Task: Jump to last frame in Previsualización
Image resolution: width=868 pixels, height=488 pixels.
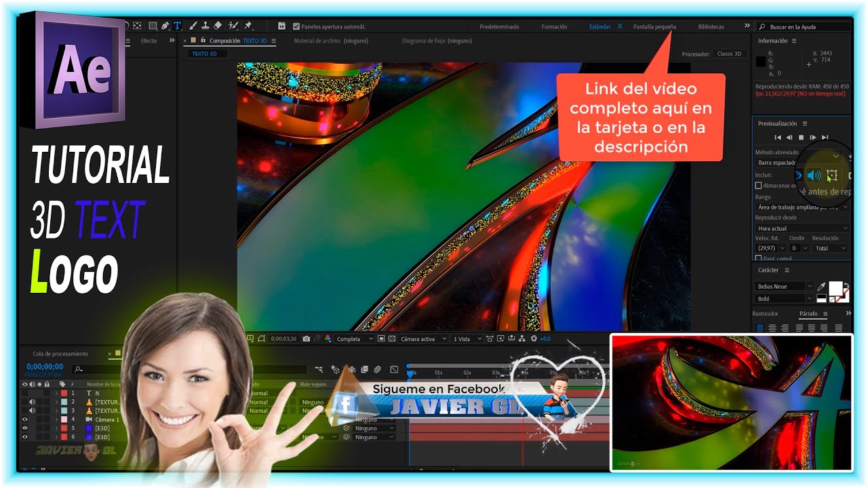Action: [x=825, y=138]
